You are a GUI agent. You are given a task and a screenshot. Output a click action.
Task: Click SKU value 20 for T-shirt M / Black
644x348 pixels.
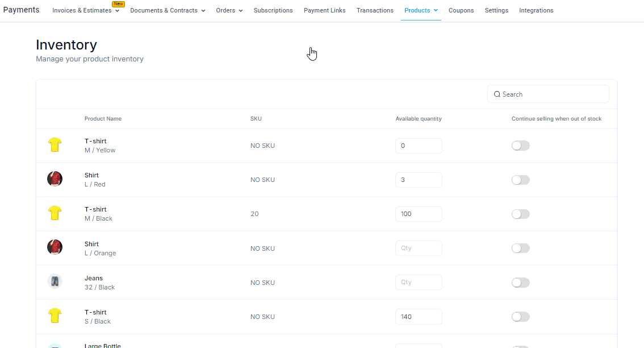(254, 214)
